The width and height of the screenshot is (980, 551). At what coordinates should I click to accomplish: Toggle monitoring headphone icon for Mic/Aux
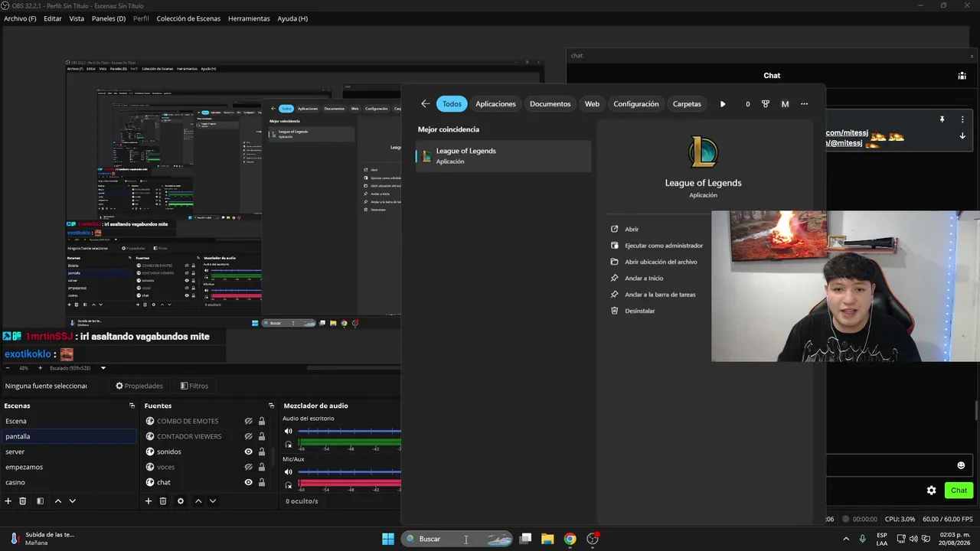289,484
